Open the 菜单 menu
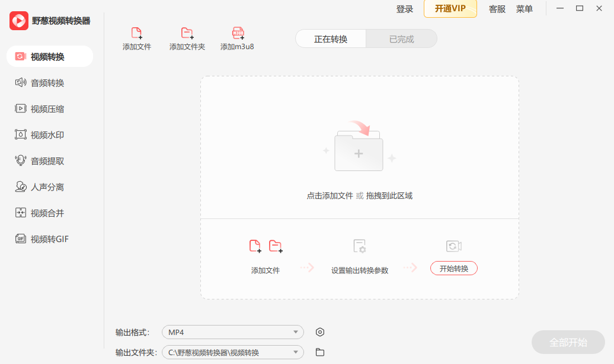 pos(525,9)
